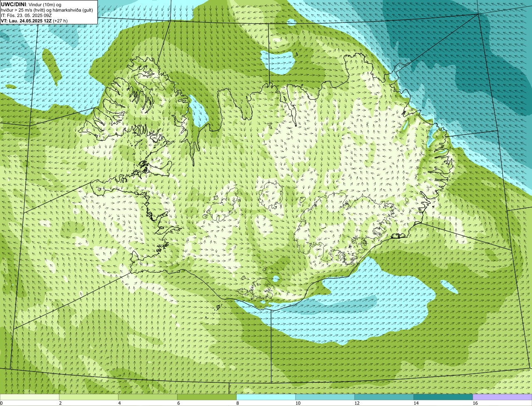Click the 6–8 m/s olive green legend swatch
532x406 pixels.
coord(207,397)
